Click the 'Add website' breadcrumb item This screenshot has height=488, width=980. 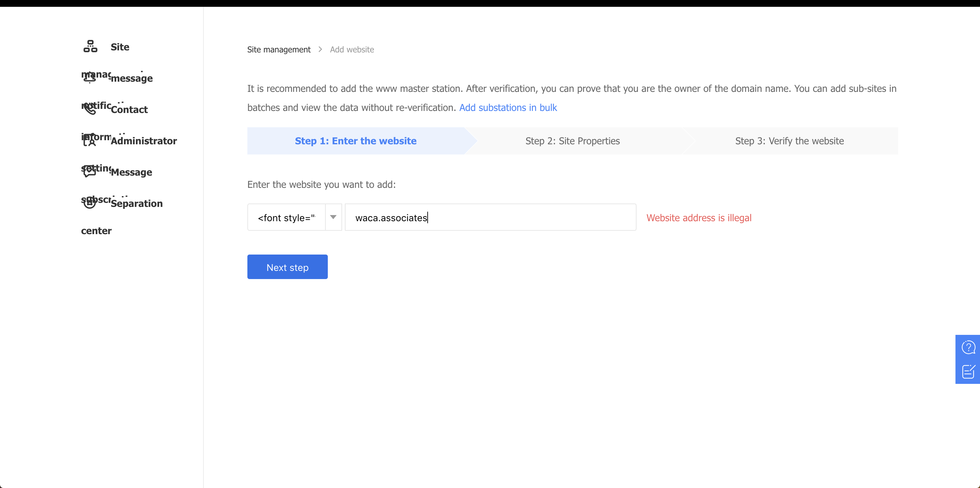click(352, 49)
